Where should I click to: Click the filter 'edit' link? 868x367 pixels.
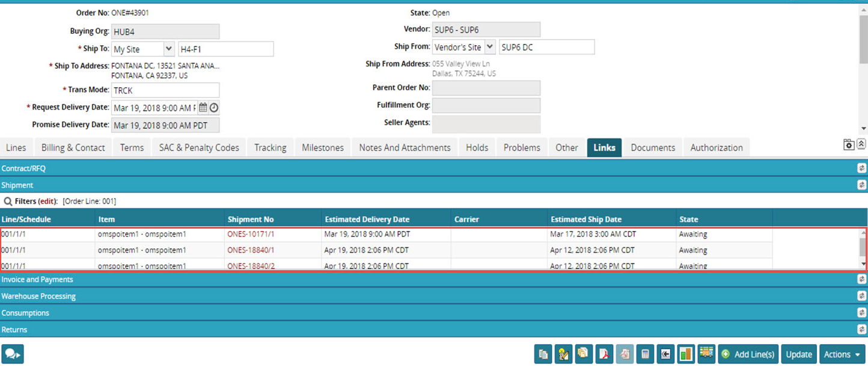pyautogui.click(x=47, y=202)
